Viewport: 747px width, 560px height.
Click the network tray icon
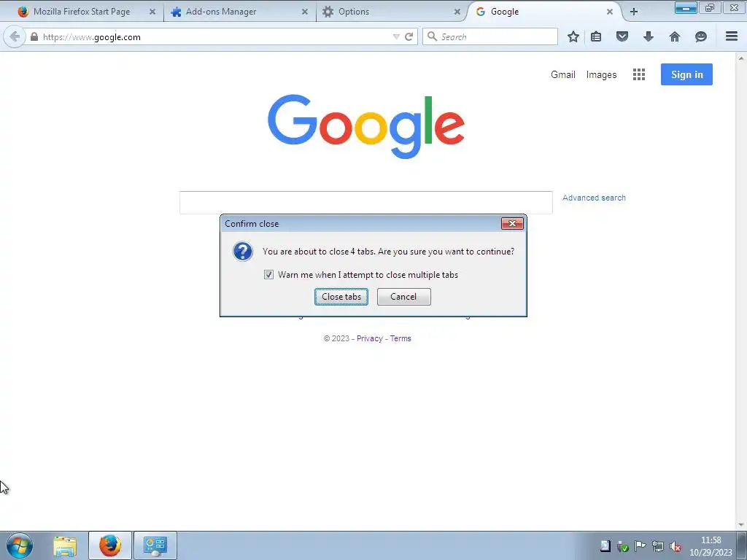[658, 547]
